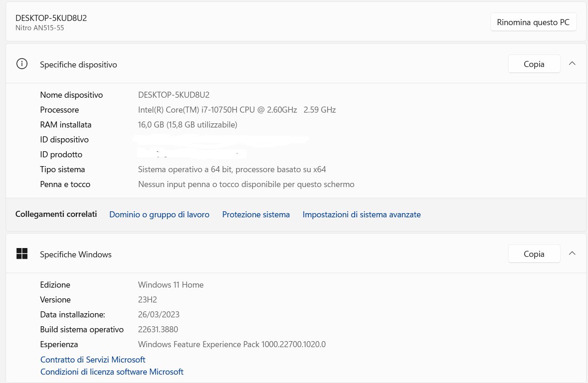The image size is (588, 383).
Task: Open Condizioni di licenza software Microsoft link
Action: pos(112,372)
